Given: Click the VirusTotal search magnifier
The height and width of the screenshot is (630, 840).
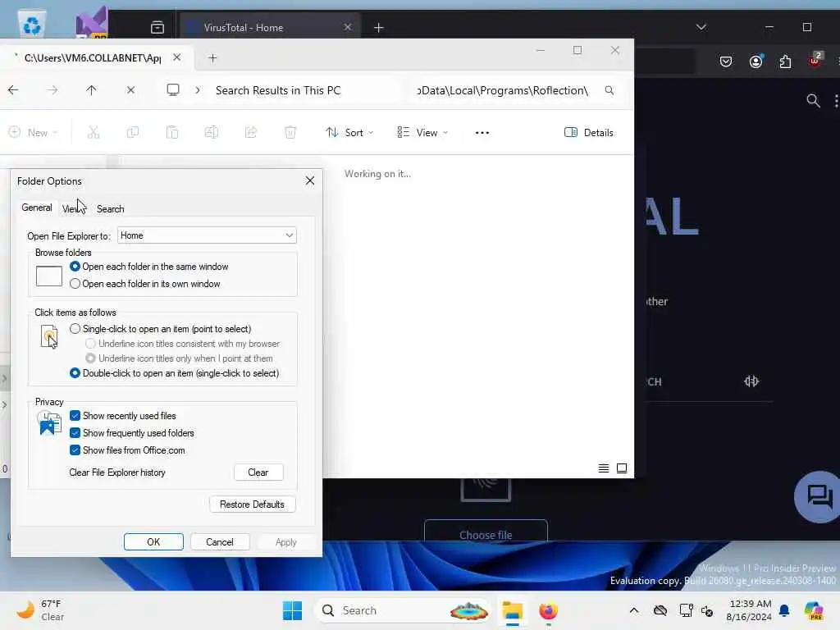Looking at the screenshot, I should coord(813,100).
